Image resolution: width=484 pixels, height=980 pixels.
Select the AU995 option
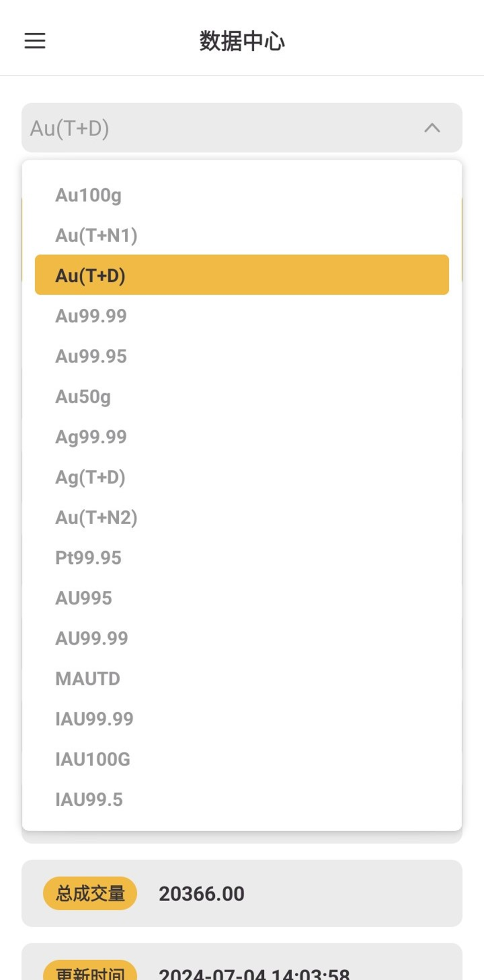pos(84,598)
